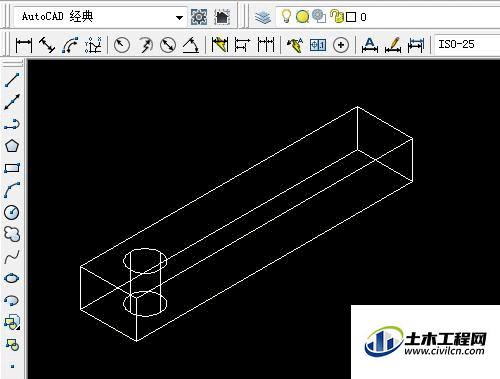This screenshot has width=500, height=379.
Task: Toggle the lock on layer 0
Action: point(337,16)
